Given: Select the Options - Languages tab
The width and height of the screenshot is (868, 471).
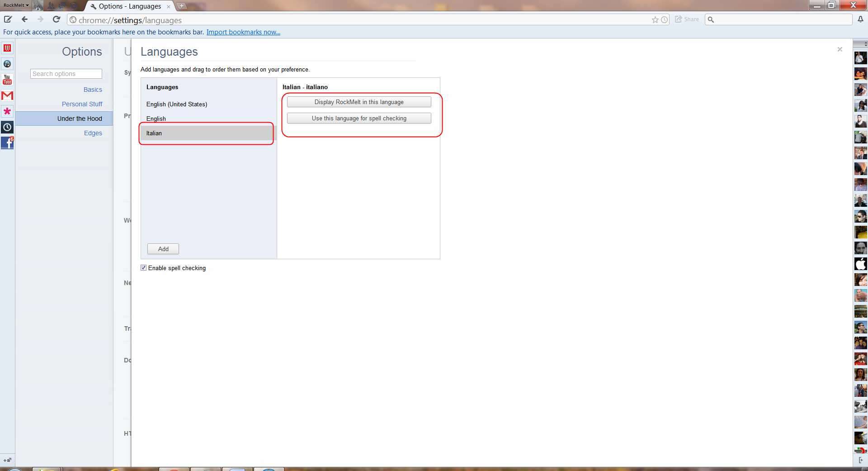Looking at the screenshot, I should (130, 6).
